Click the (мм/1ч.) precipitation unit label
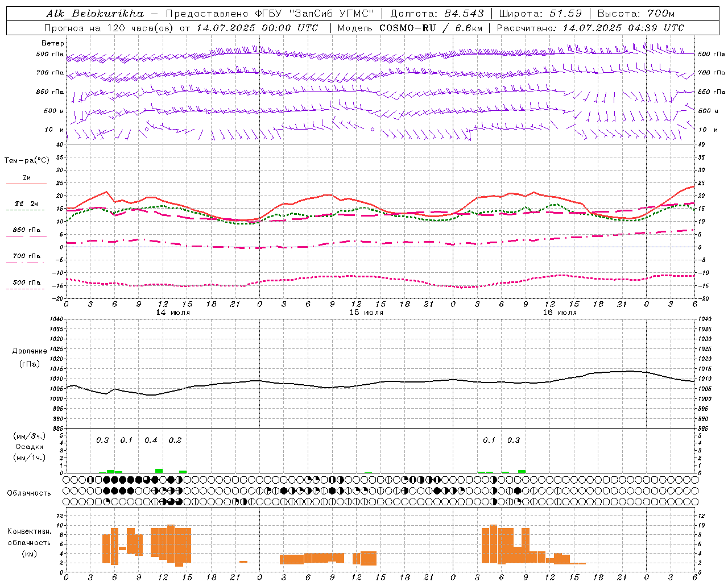Viewport: 728px width, 582px height. [30, 458]
